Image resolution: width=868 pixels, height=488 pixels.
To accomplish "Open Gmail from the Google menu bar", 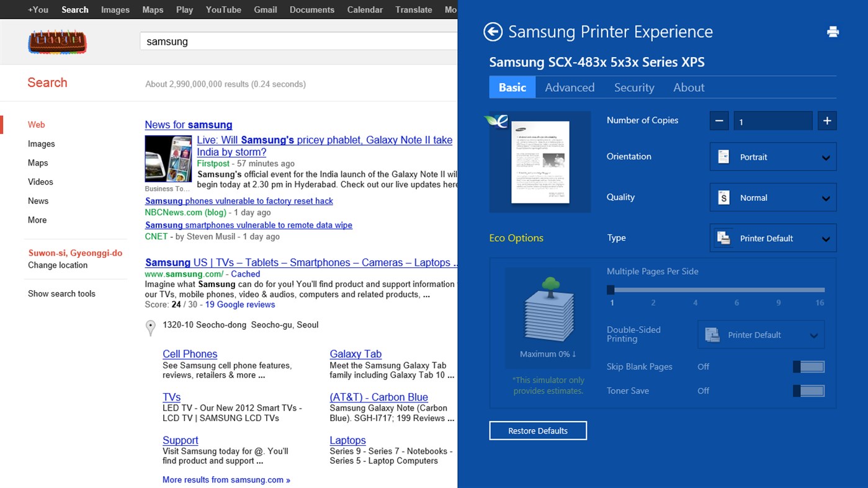I will [266, 9].
